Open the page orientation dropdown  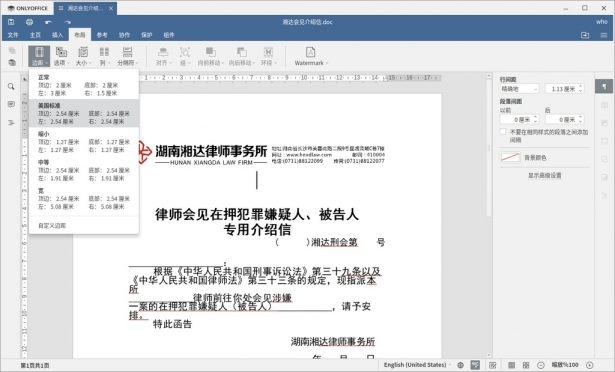click(61, 56)
